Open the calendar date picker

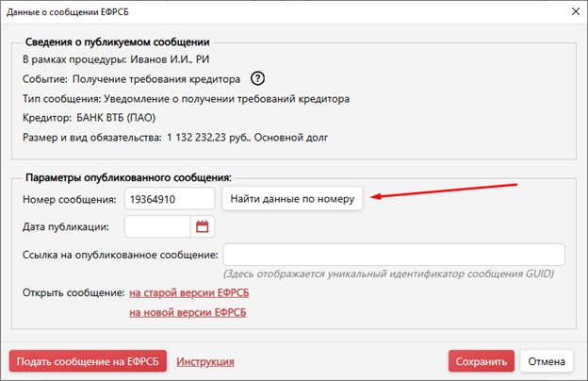pos(203,226)
